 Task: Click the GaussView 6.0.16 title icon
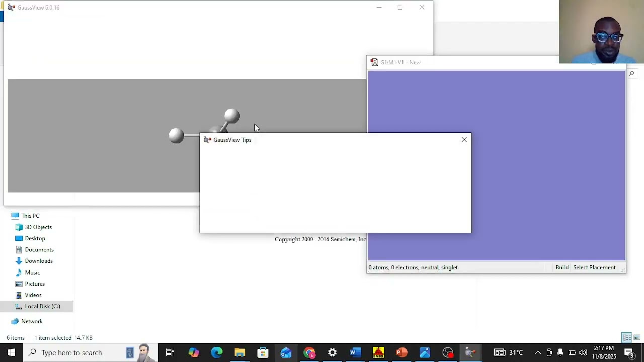coord(11,8)
